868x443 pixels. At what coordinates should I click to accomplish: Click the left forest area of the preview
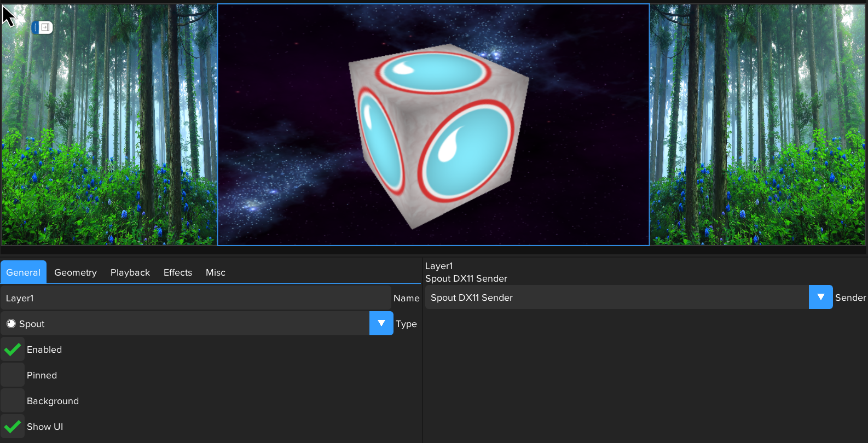pyautogui.click(x=109, y=137)
